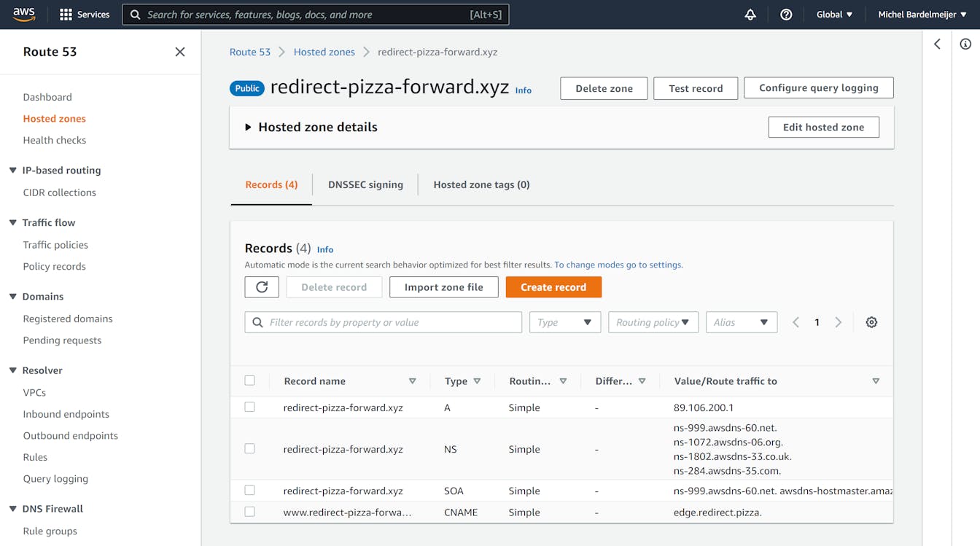Expand Hosted zone details section
980x546 pixels.
[248, 127]
